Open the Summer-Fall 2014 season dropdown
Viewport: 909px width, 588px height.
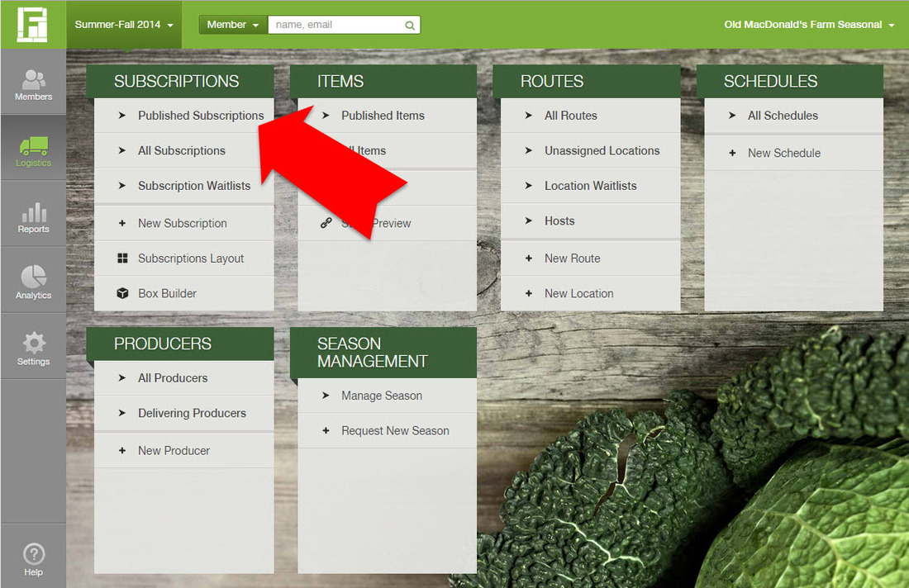point(123,25)
